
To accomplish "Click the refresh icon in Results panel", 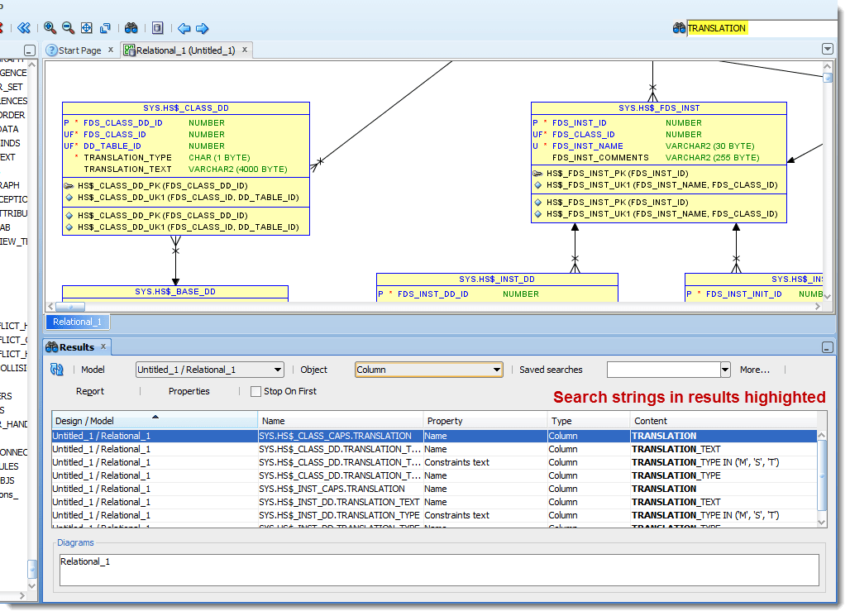I will coord(58,370).
